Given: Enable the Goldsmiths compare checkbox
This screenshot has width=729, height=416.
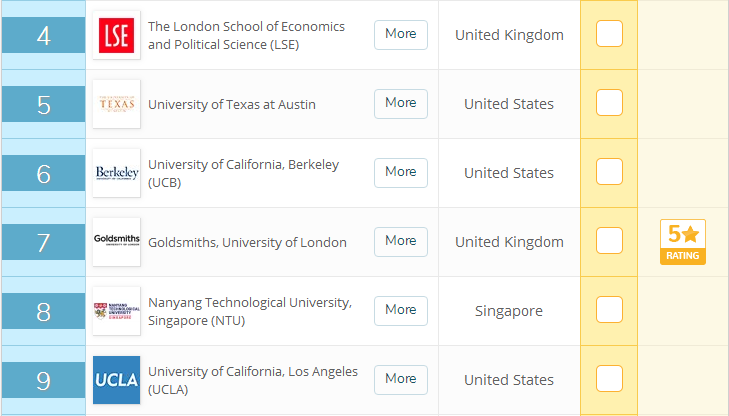Looking at the screenshot, I should (609, 241).
